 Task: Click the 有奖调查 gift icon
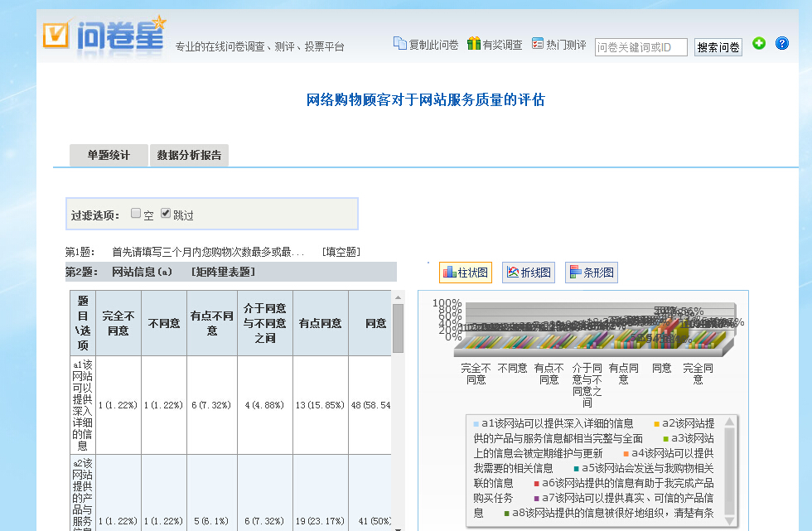tap(473, 43)
